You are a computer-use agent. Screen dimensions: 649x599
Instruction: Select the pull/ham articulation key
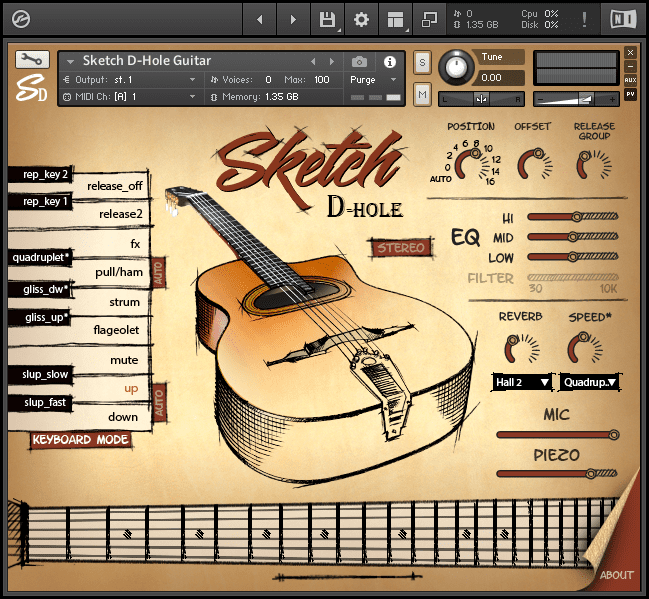[119, 272]
